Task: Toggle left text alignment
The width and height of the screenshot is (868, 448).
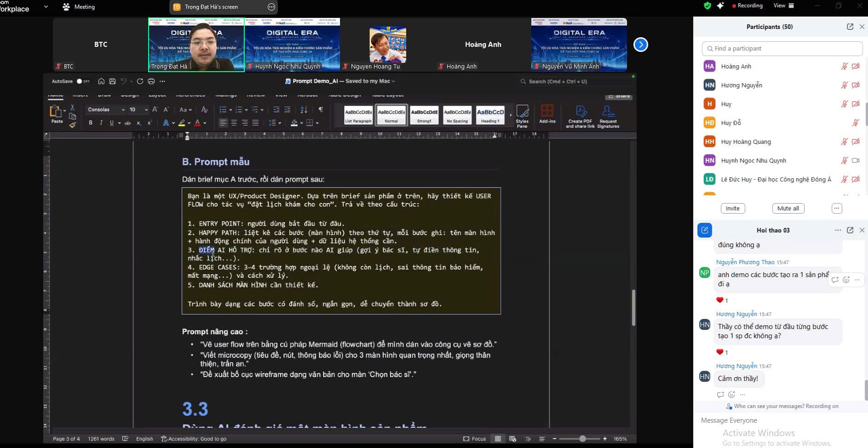Action: tap(223, 123)
